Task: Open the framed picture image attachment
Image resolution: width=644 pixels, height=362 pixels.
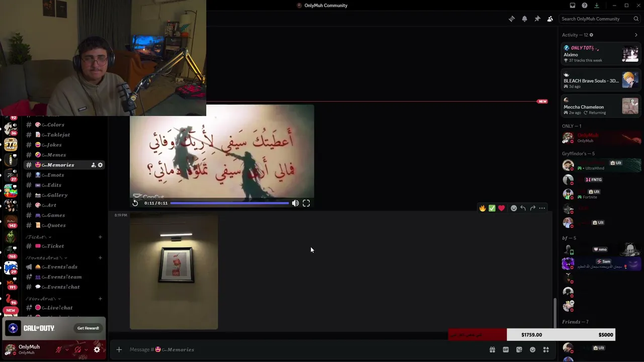Action: (174, 271)
